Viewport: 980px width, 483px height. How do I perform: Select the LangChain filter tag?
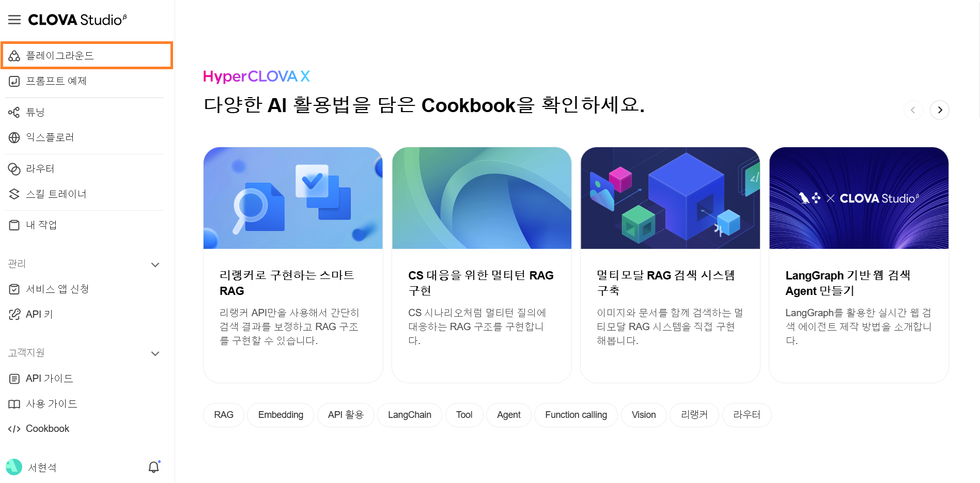[x=410, y=415]
